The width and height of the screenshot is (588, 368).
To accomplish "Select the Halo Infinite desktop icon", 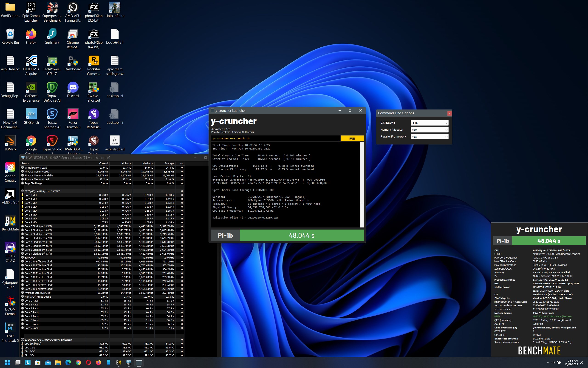I will [x=115, y=10].
